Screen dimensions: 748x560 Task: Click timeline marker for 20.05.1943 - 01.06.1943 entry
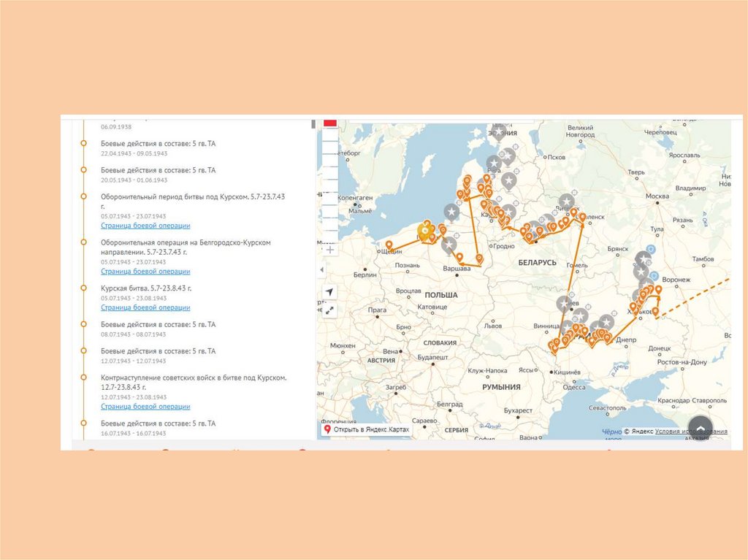coord(83,170)
